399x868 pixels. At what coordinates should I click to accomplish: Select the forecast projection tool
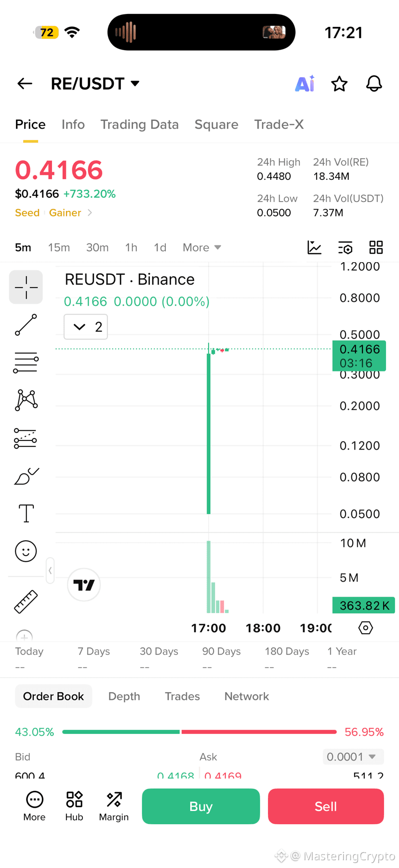click(x=26, y=438)
